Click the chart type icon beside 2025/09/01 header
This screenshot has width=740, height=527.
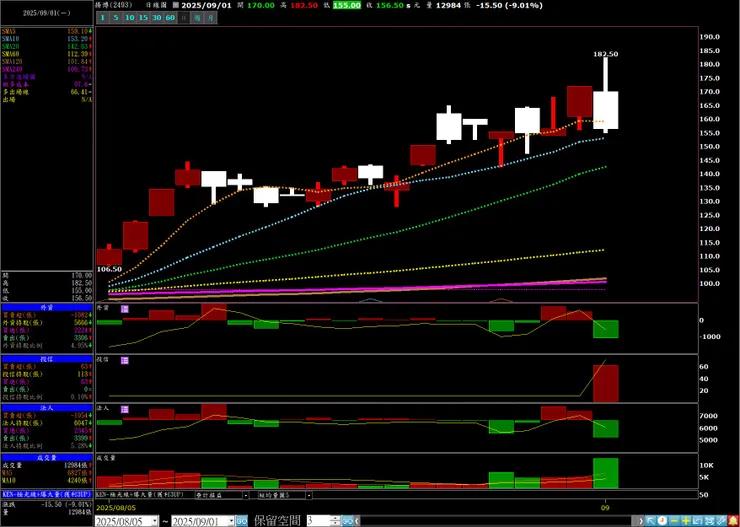(x=176, y=6)
